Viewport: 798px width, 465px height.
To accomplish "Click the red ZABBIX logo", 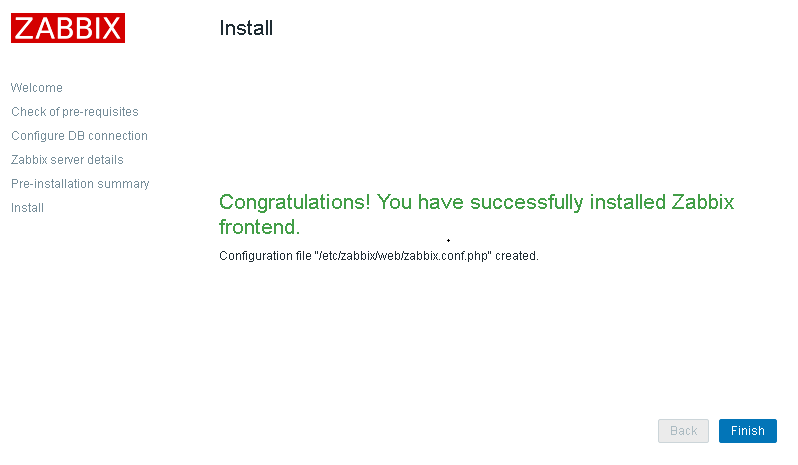I will click(68, 28).
